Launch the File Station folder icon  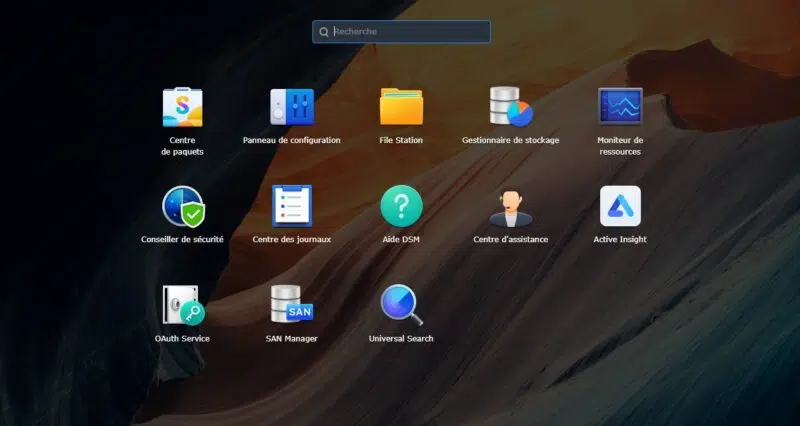(x=401, y=107)
